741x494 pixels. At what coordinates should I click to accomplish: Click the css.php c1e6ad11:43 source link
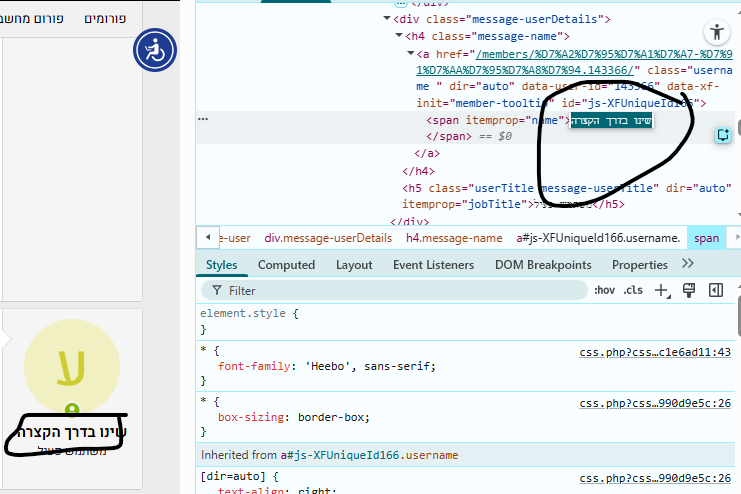[x=655, y=352]
